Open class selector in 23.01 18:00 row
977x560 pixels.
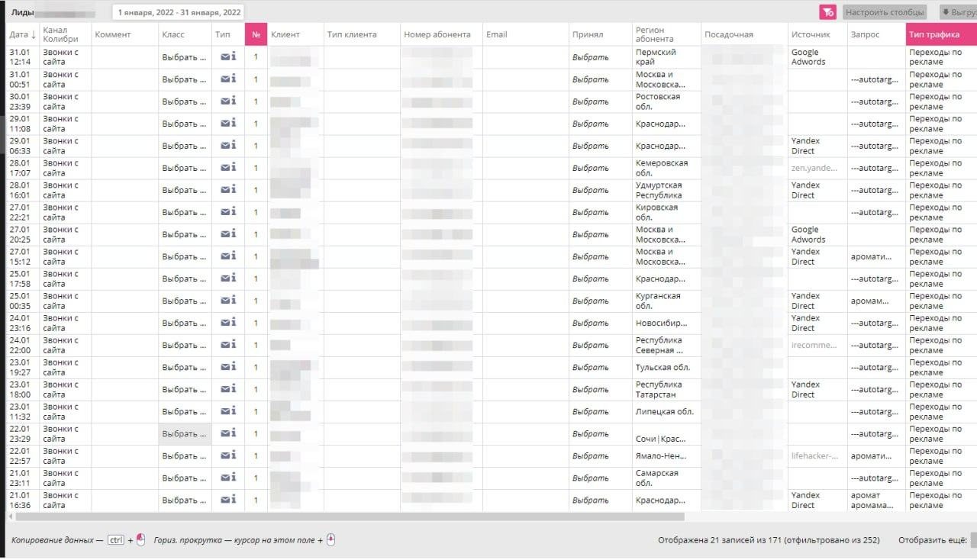pos(185,389)
